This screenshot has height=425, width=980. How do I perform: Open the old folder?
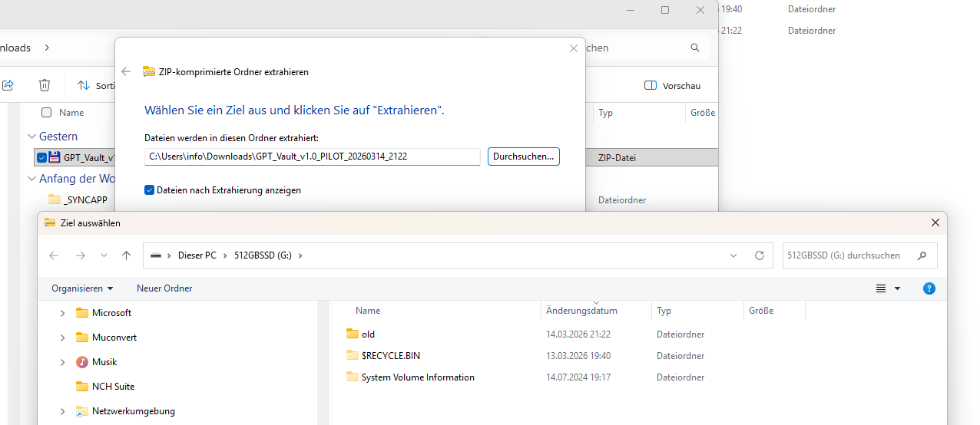(x=368, y=334)
